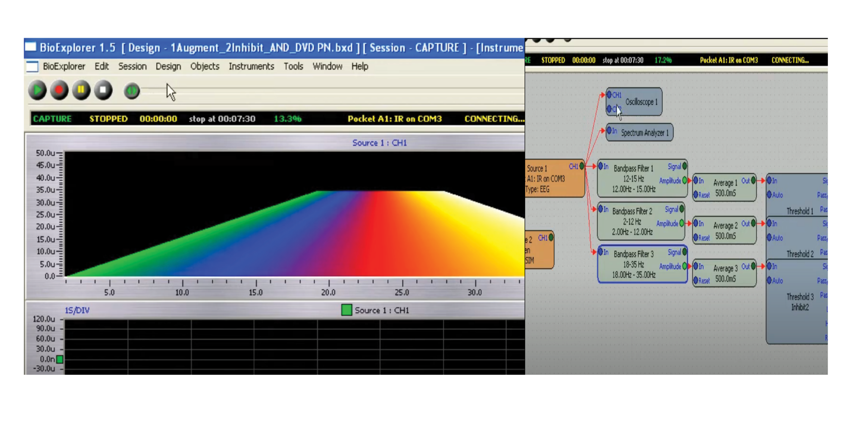Click the red Record button
Viewport: 868px width, 436px height.
click(x=59, y=90)
